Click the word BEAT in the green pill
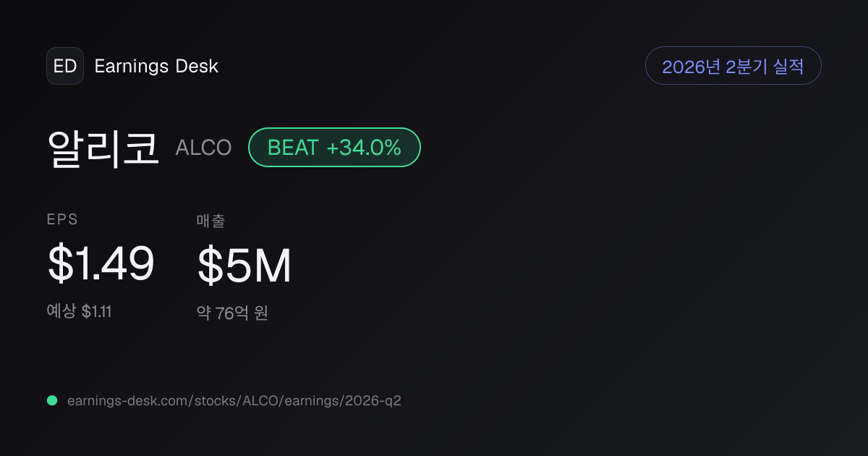 pyautogui.click(x=293, y=148)
